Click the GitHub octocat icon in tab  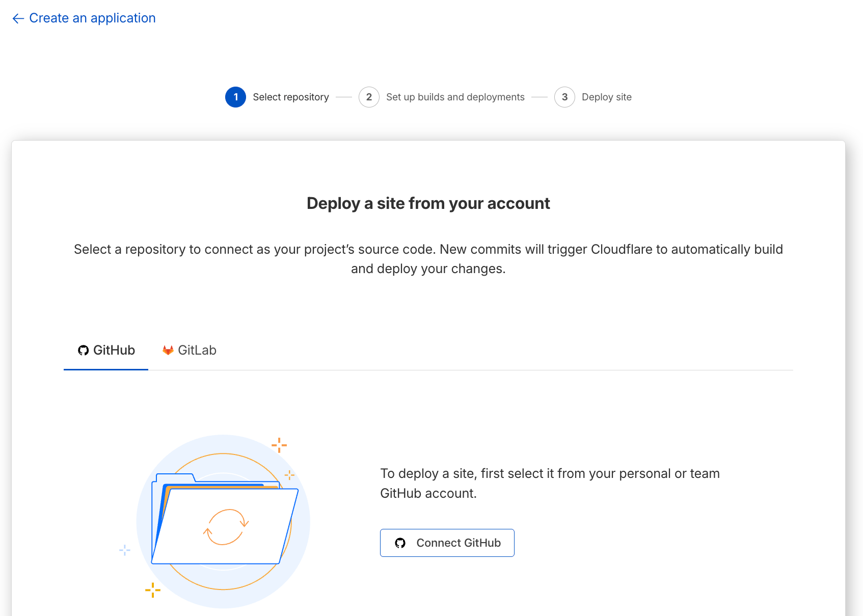pos(83,351)
